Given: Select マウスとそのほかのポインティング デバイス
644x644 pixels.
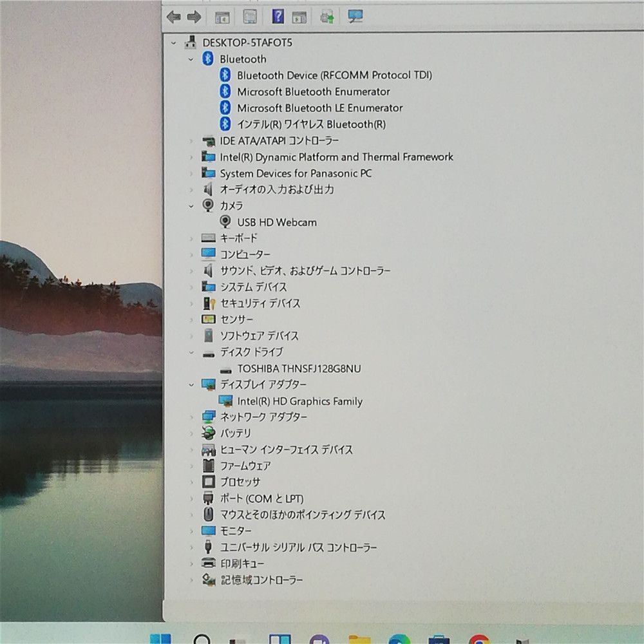Looking at the screenshot, I should [303, 514].
